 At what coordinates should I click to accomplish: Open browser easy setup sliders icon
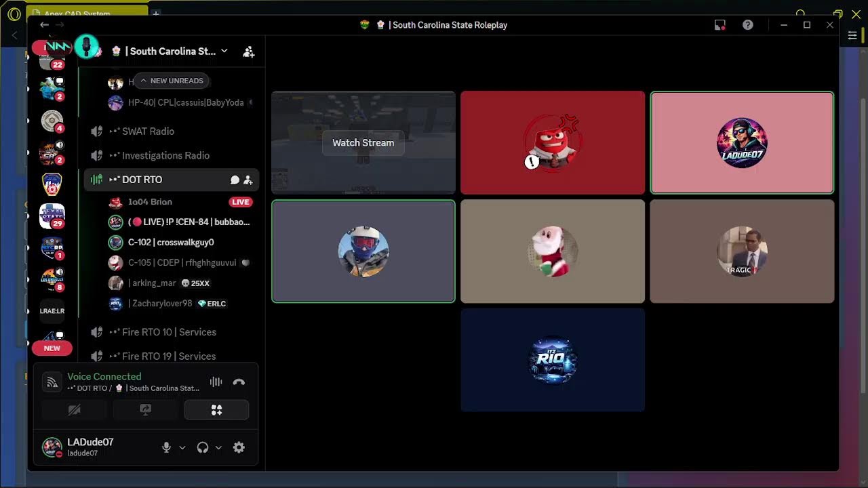pyautogui.click(x=853, y=35)
